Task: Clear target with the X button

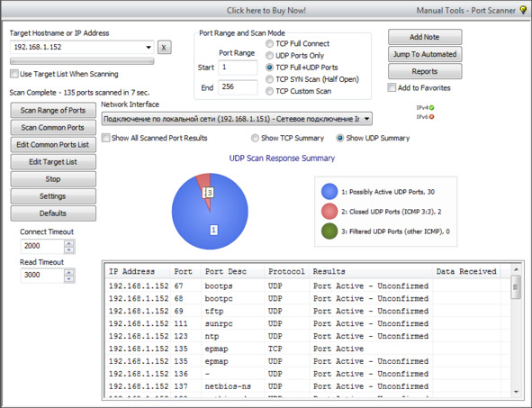Action: (164, 47)
